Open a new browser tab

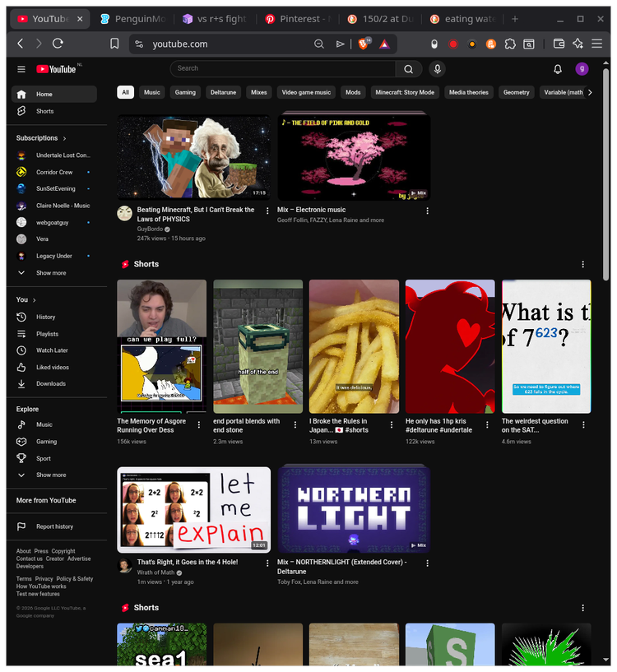click(x=515, y=19)
